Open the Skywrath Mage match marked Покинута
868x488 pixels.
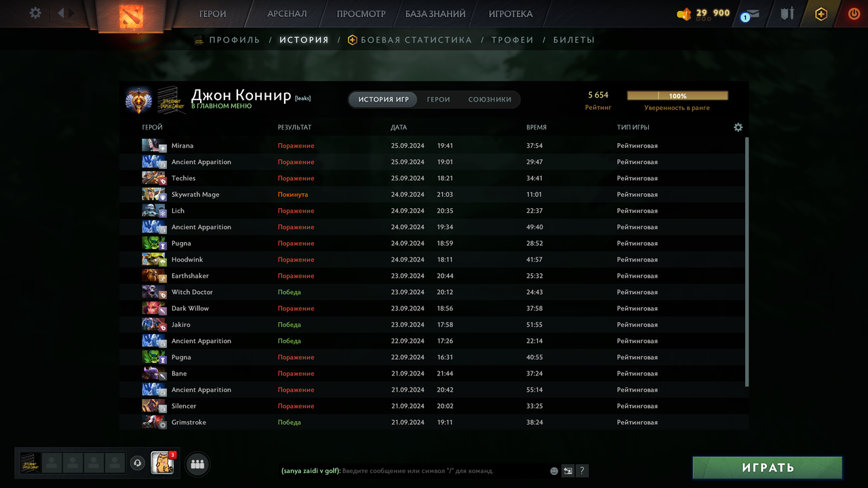point(434,195)
